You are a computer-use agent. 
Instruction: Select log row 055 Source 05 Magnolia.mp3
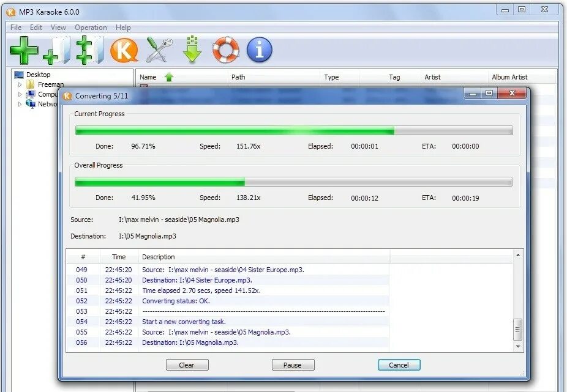pyautogui.click(x=228, y=333)
